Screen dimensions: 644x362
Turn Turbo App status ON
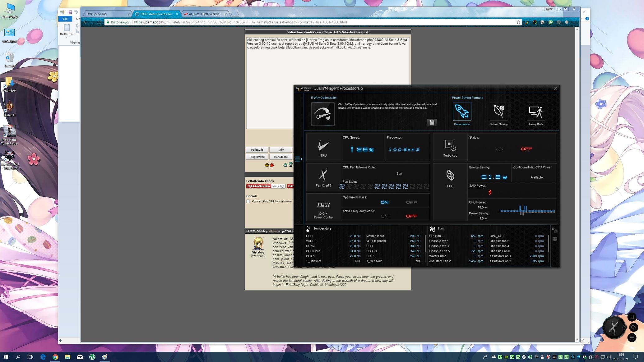point(499,149)
